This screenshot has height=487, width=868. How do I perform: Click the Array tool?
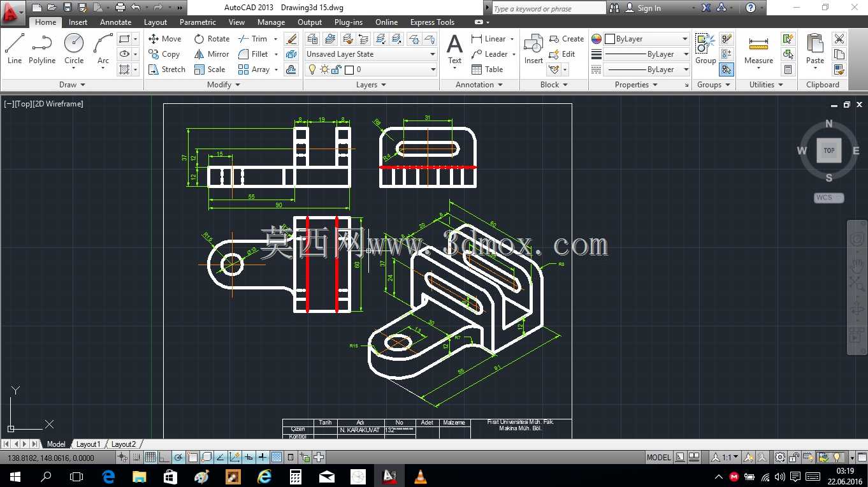click(254, 69)
